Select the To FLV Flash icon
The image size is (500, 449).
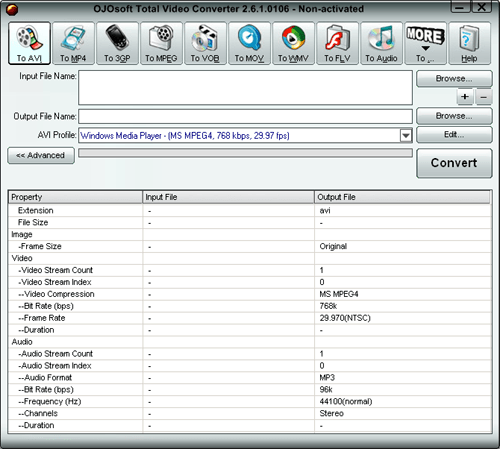(337, 43)
